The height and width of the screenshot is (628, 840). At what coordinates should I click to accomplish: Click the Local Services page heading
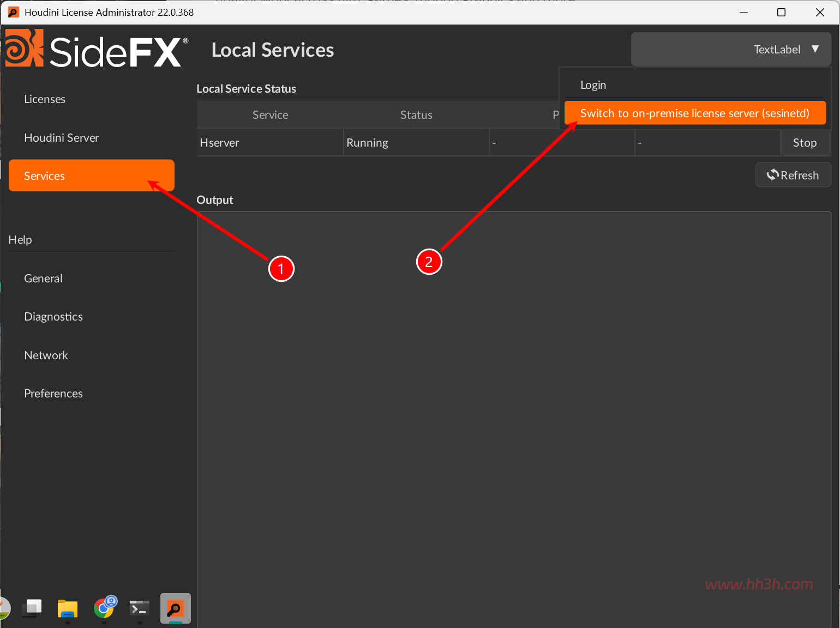[x=273, y=50]
